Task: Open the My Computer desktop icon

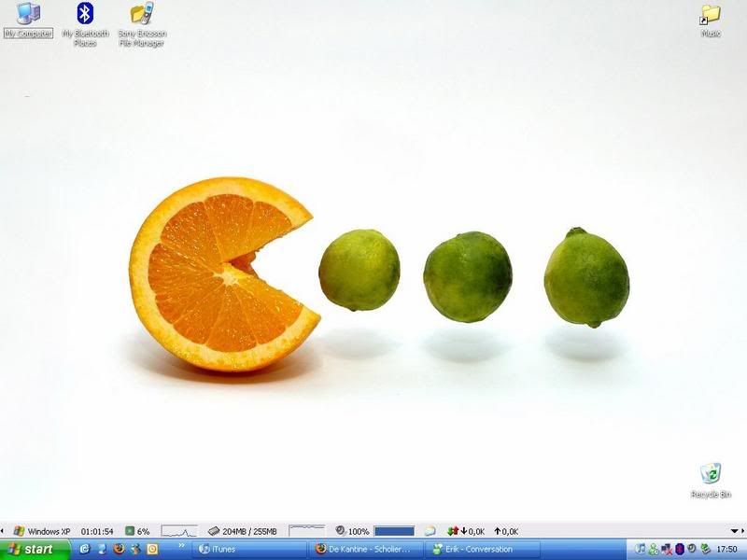Action: (x=28, y=20)
